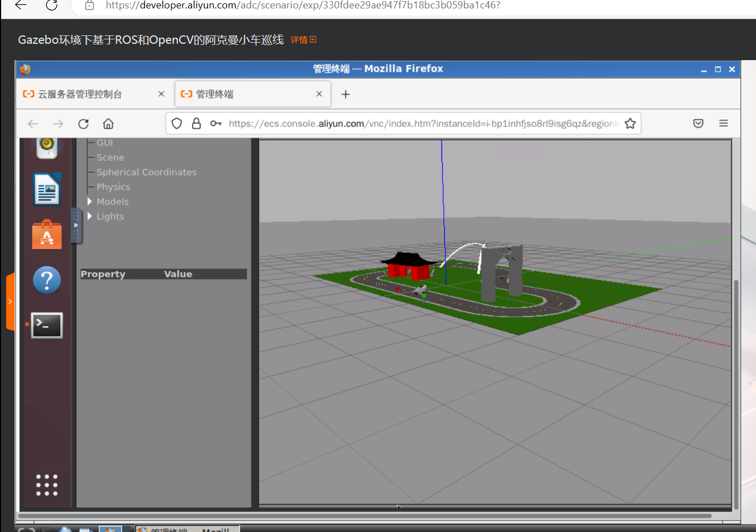Screen dimensions: 756x532
Task: Open Firefox hamburger menu
Action: point(723,124)
